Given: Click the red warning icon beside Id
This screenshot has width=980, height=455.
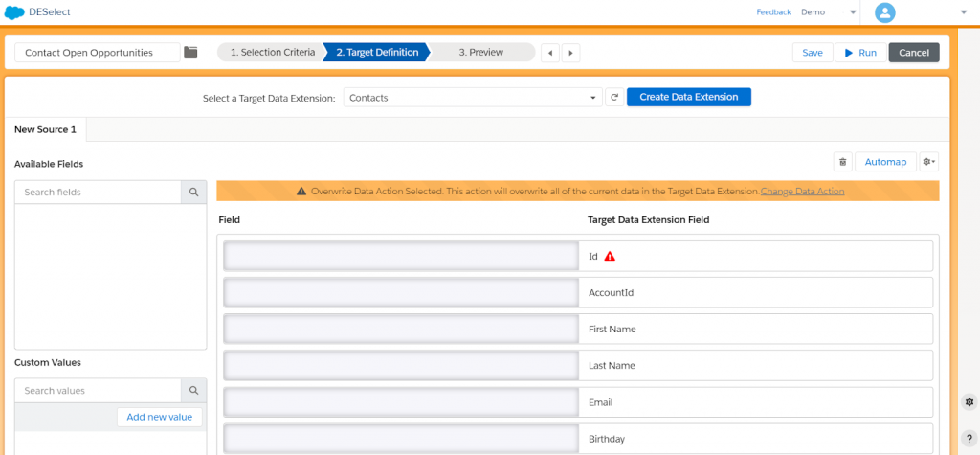Looking at the screenshot, I should point(610,256).
